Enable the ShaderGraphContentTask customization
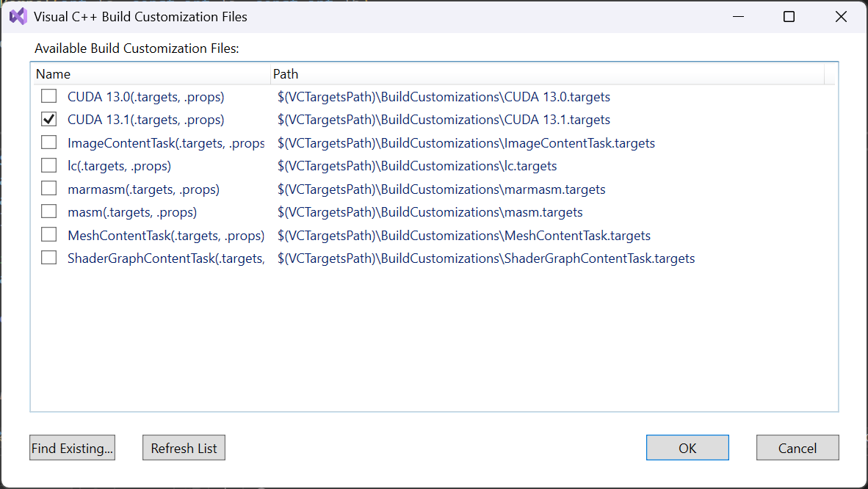This screenshot has height=489, width=868. coord(48,257)
